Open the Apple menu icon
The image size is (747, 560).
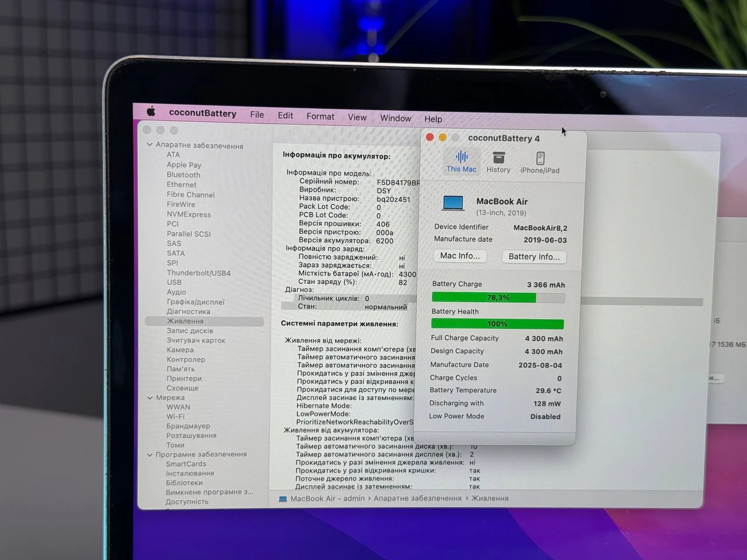coord(151,111)
